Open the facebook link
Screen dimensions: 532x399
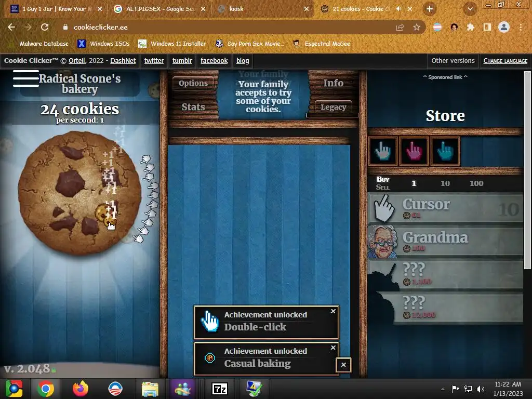pyautogui.click(x=214, y=61)
